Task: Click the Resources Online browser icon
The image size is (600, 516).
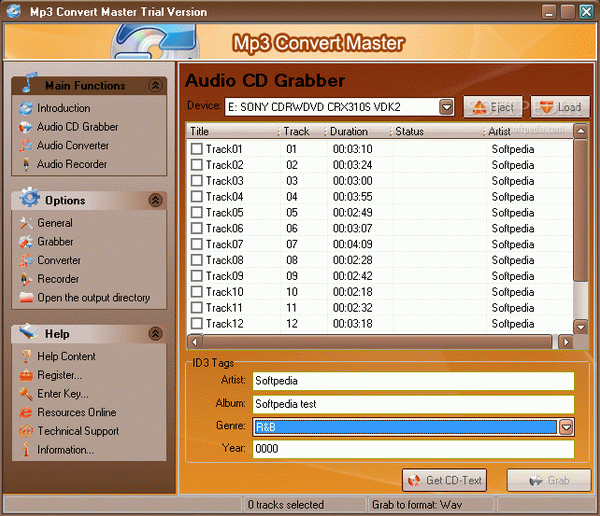Action: coord(26,413)
